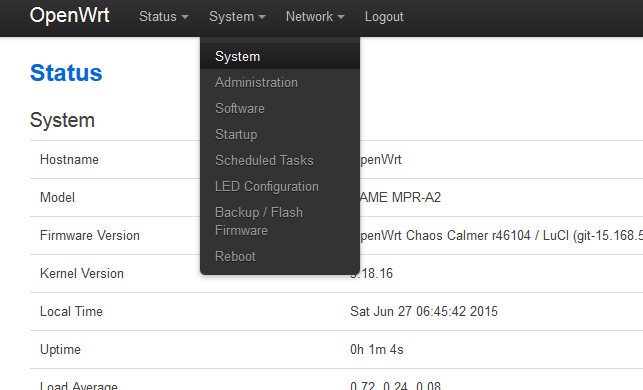The height and width of the screenshot is (390, 643).
Task: Click the Model row label
Action: [57, 198]
